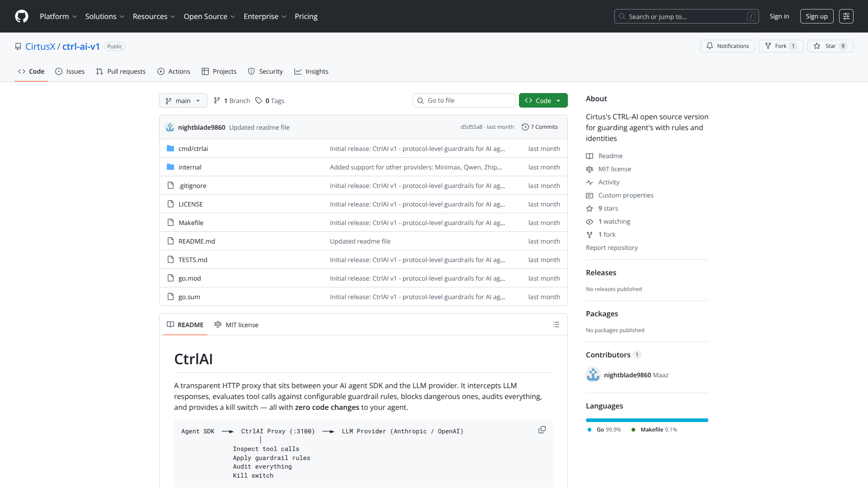Open the accessibility settings icon in the header
Image resolution: width=868 pixels, height=488 pixels.
tap(846, 16)
